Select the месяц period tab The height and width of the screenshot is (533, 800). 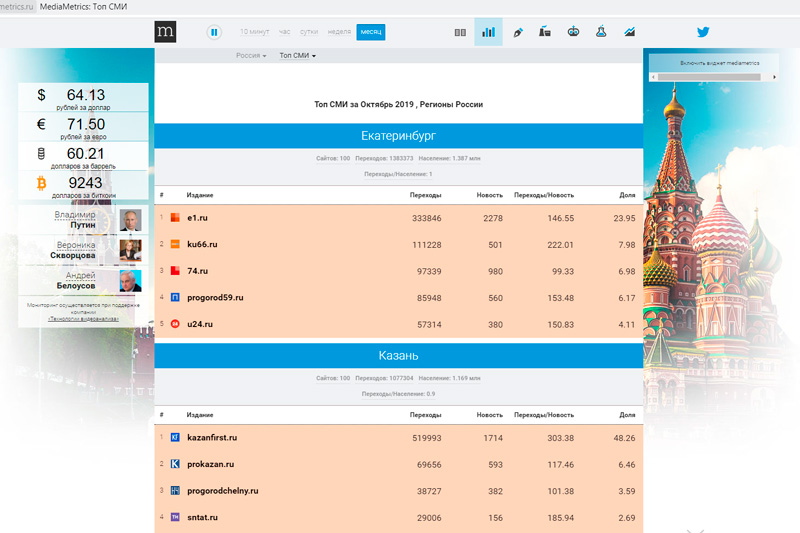[x=371, y=32]
